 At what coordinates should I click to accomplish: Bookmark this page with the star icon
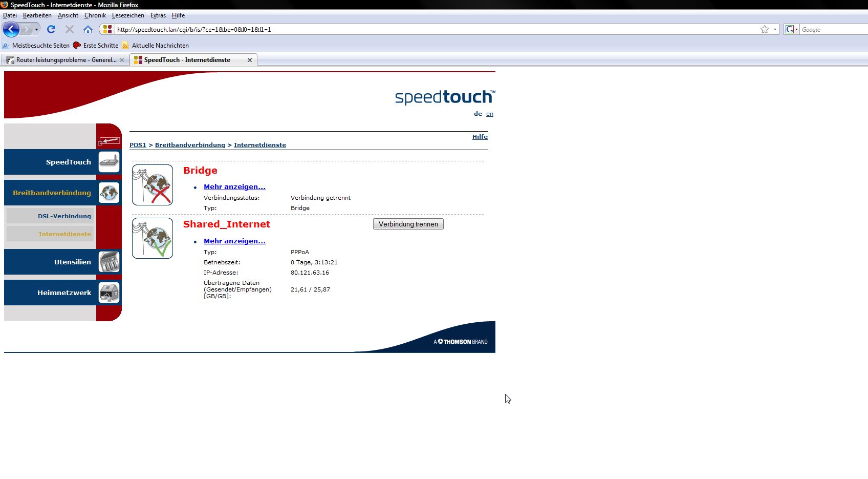point(765,29)
